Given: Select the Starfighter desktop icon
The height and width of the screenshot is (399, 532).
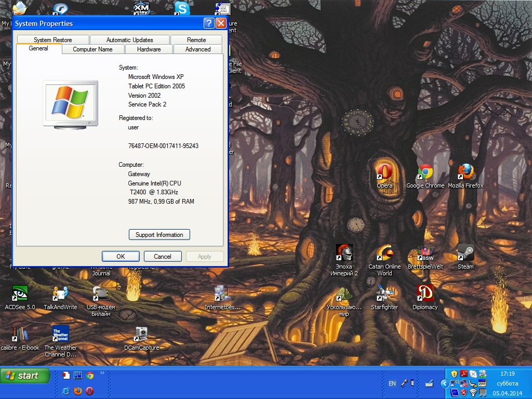Looking at the screenshot, I should 384,297.
